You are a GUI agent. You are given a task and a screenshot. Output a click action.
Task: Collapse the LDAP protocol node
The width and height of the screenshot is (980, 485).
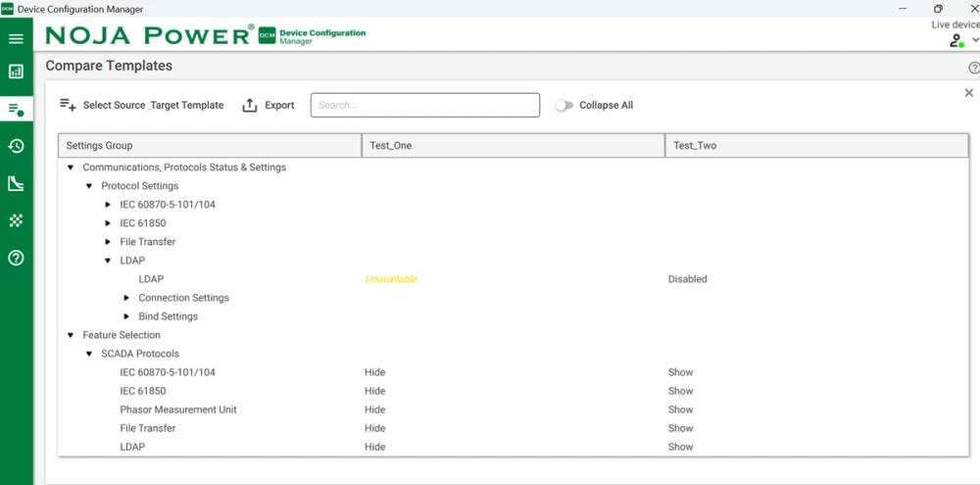coord(108,261)
